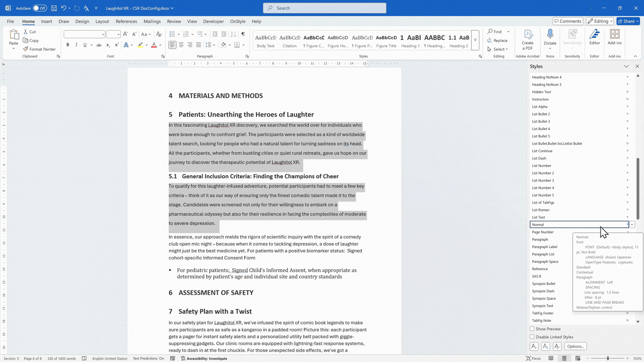Click the Bold formatting icon
The width and height of the screenshot is (644, 362).
pyautogui.click(x=68, y=45)
